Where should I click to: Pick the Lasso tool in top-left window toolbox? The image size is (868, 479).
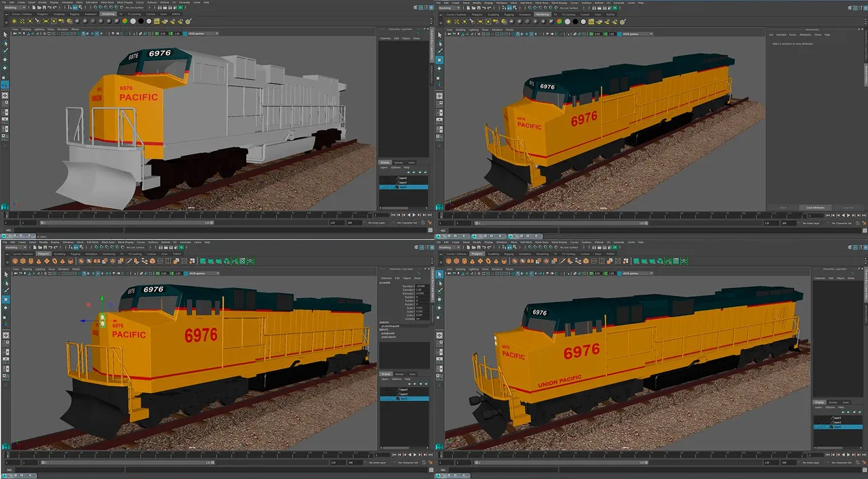(5, 43)
